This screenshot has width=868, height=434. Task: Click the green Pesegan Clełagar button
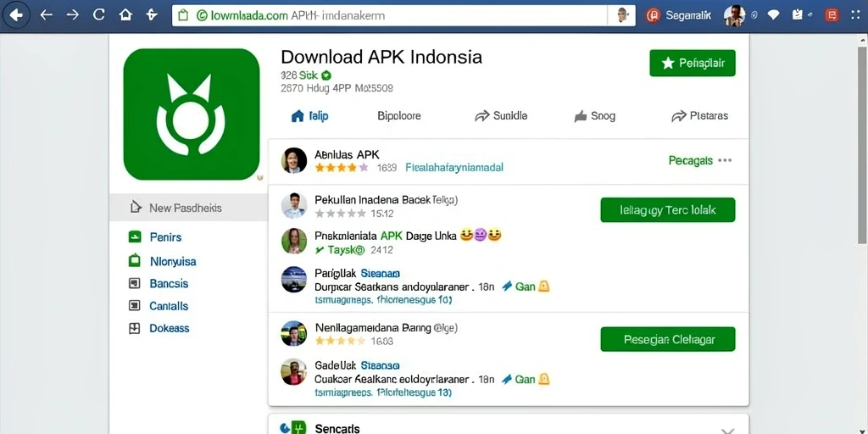click(668, 339)
